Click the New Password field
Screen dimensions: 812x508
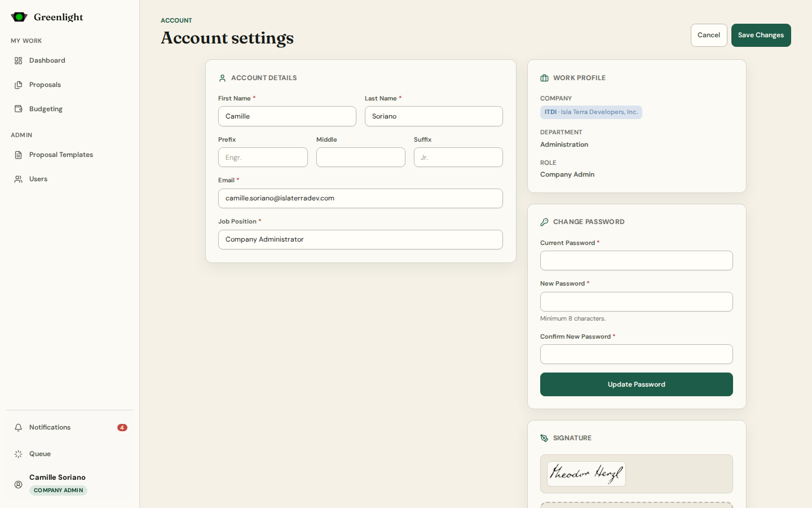pyautogui.click(x=636, y=301)
